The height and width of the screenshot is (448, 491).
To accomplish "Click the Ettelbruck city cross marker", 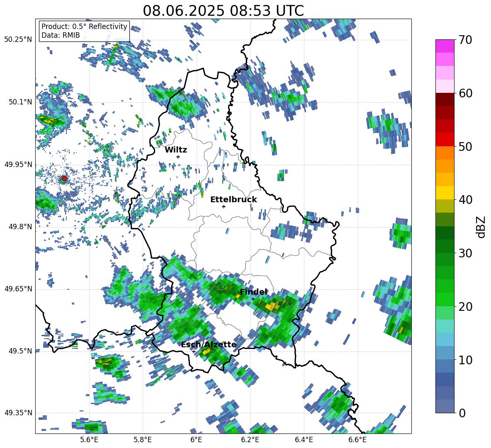I will coord(224,206).
